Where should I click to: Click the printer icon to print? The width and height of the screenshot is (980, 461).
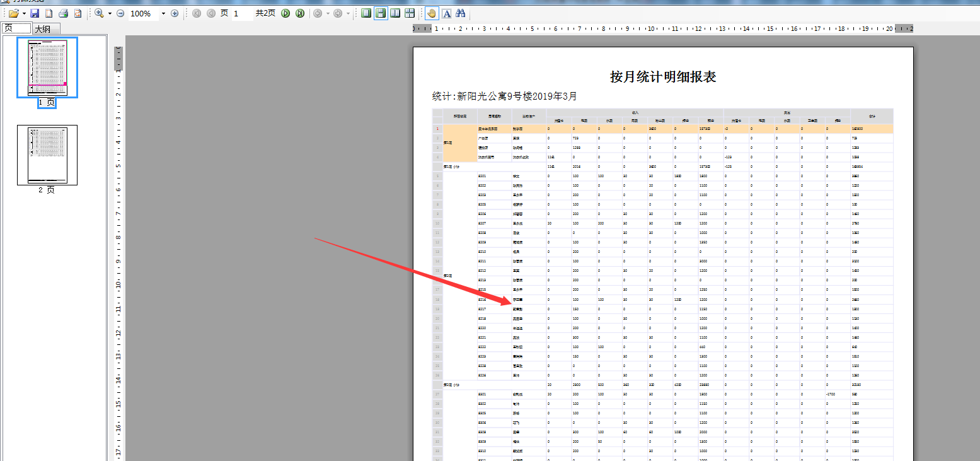(63, 13)
